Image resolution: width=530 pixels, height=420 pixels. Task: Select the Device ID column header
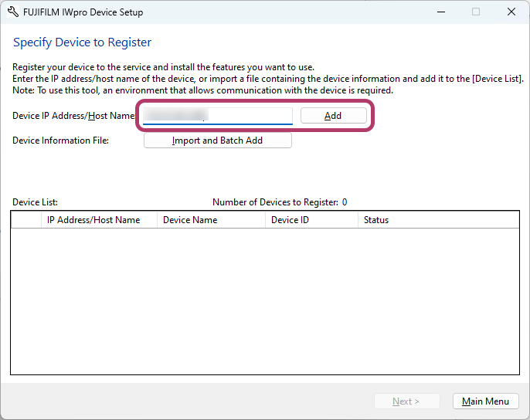pyautogui.click(x=311, y=220)
